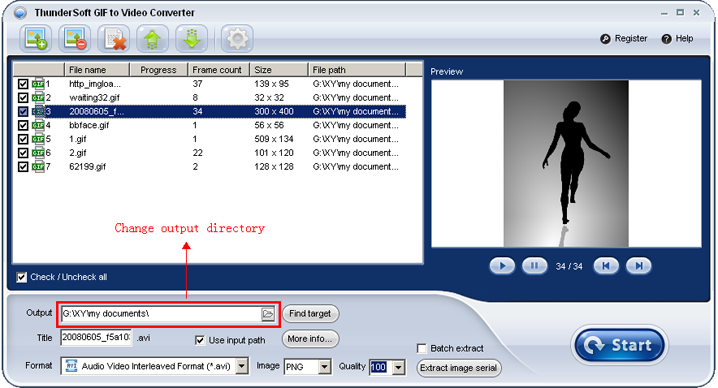Click the Clear all files icon
This screenshot has width=718, height=388.
(114, 38)
